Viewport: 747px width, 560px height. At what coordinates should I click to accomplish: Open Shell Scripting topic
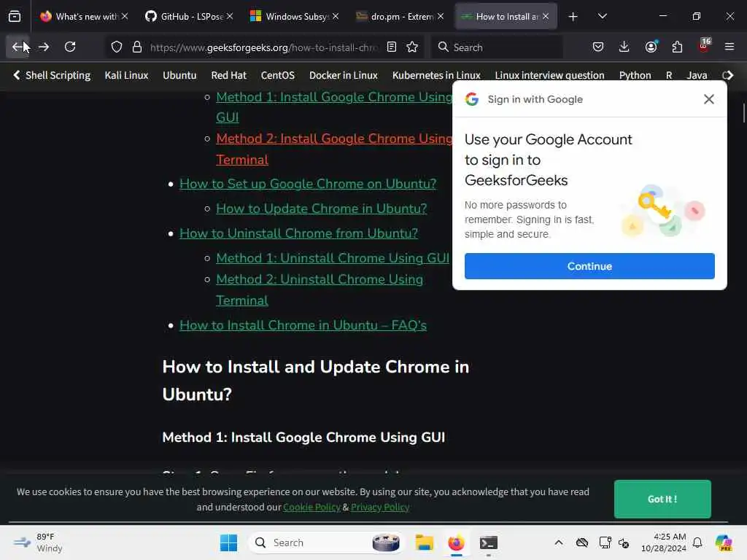coord(58,75)
